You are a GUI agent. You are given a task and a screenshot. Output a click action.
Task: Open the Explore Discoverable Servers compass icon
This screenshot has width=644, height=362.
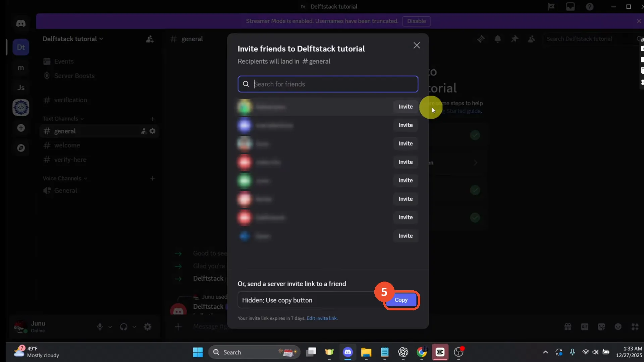tap(21, 148)
